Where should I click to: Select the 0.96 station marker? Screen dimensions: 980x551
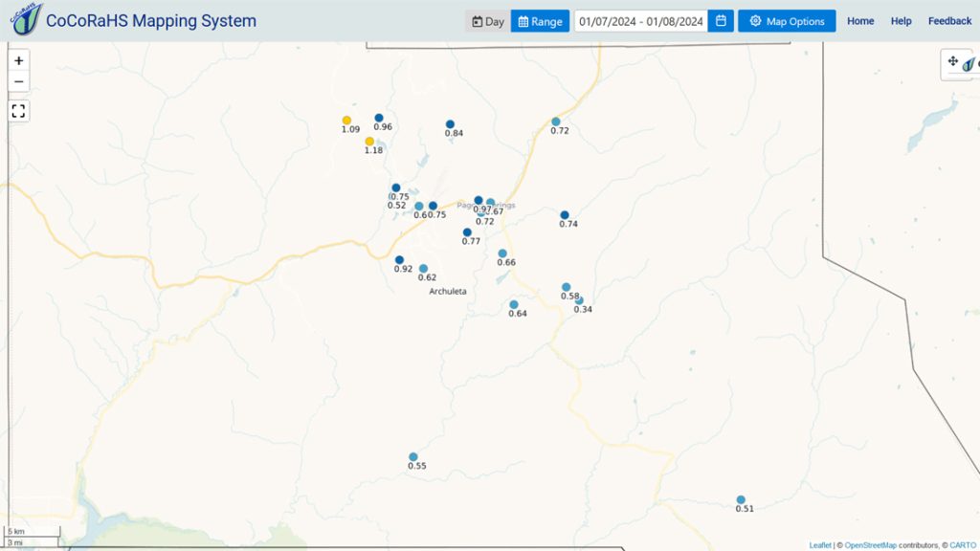[379, 118]
